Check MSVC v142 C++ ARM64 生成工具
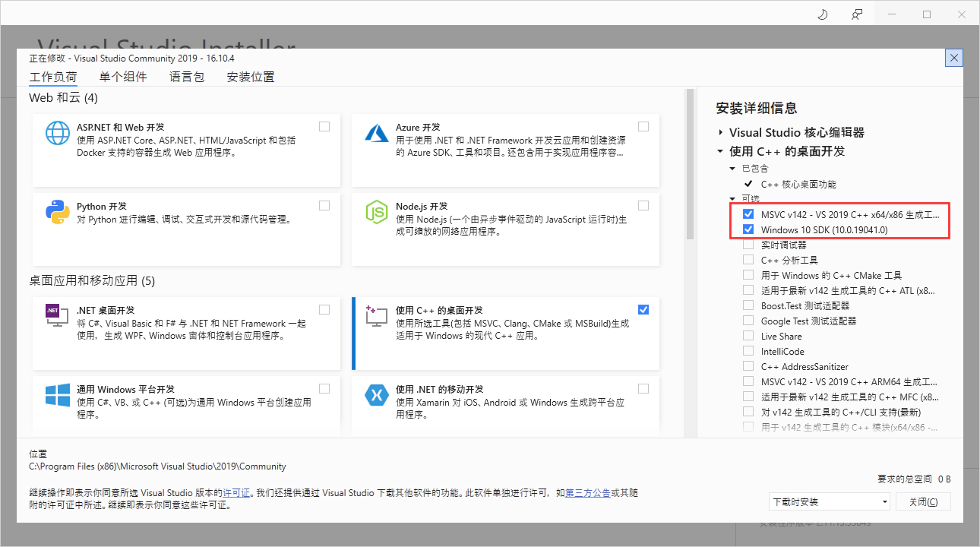The image size is (980, 547). coord(748,381)
